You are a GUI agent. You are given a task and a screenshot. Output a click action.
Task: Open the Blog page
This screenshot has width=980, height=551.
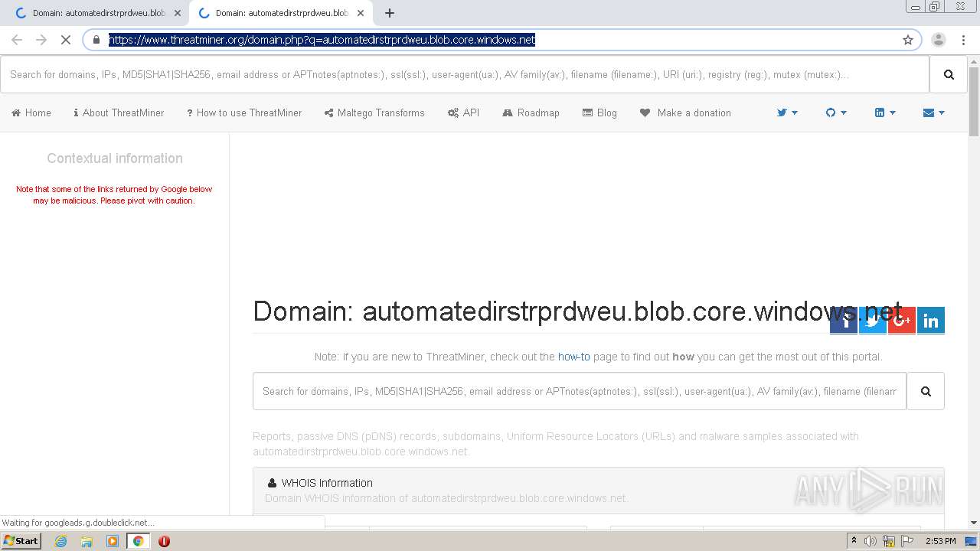point(599,112)
